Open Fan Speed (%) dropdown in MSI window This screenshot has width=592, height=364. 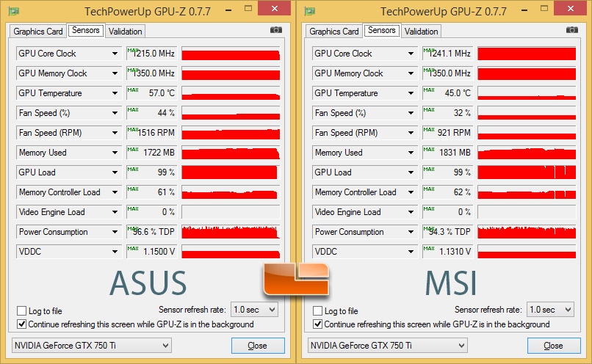click(x=365, y=113)
